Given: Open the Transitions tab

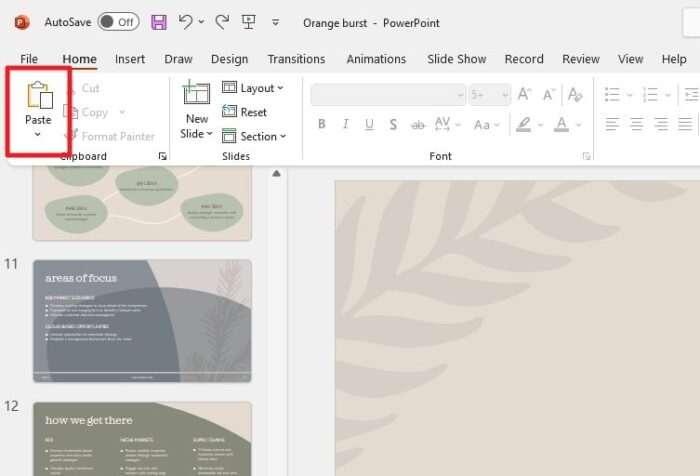Looking at the screenshot, I should tap(296, 59).
